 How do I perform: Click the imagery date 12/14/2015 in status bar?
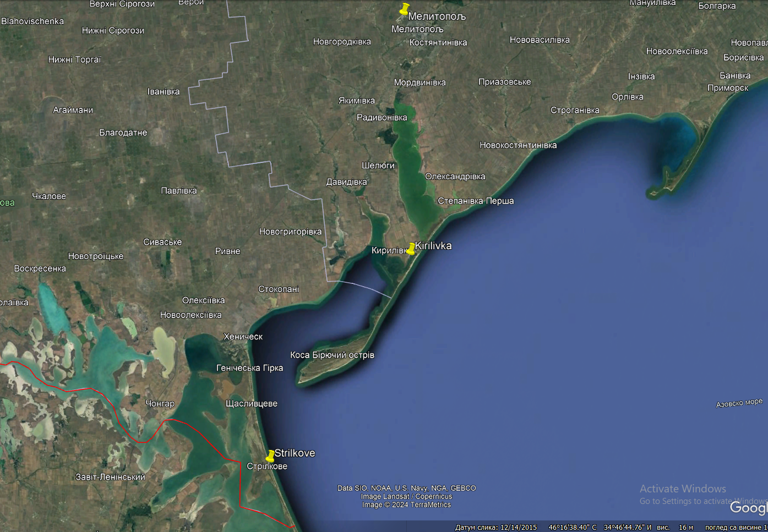click(x=518, y=527)
